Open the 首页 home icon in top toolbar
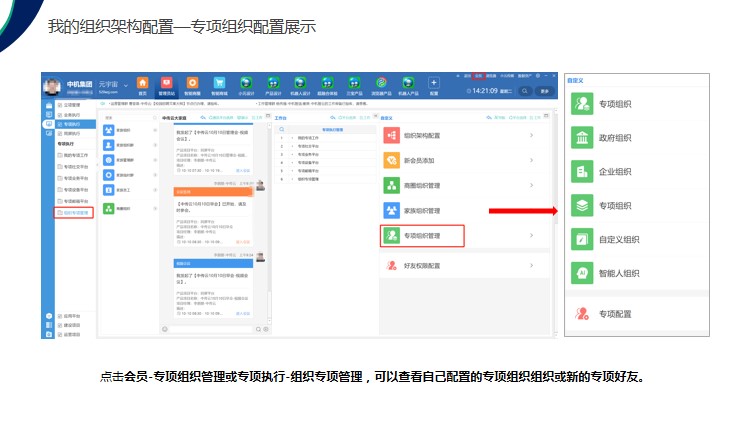The image size is (750, 422). click(x=143, y=83)
